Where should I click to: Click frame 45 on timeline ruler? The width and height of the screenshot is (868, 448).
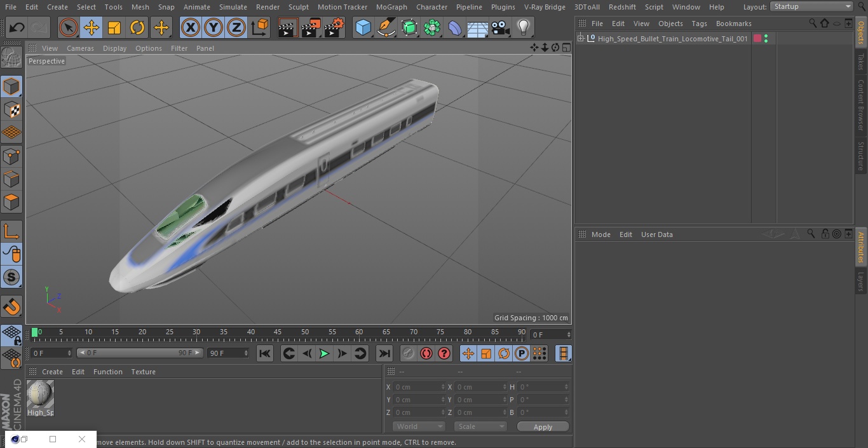click(278, 332)
